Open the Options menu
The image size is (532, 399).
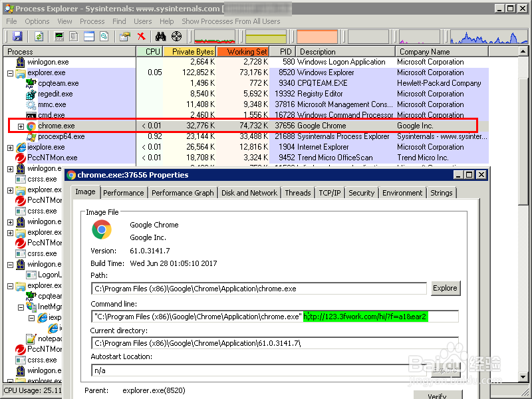[x=37, y=21]
